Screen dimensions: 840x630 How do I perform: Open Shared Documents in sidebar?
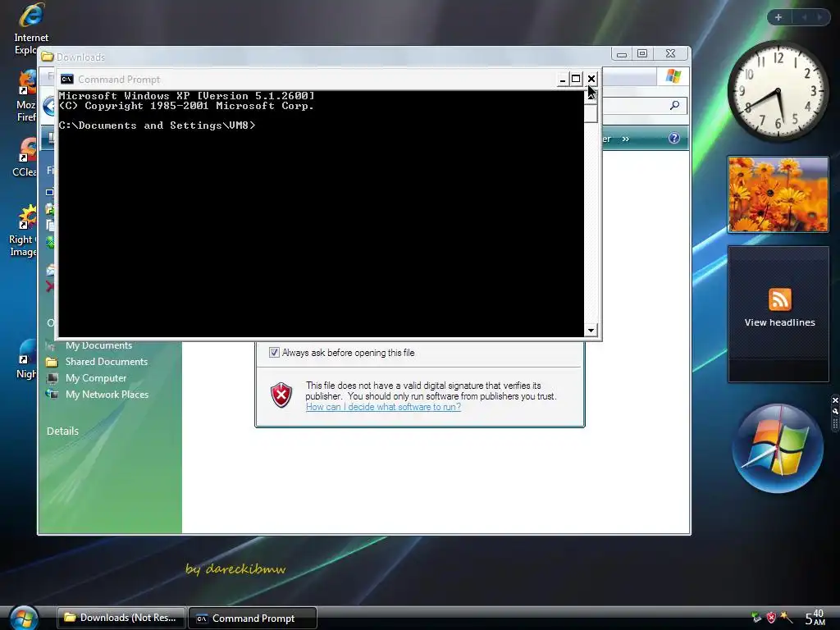[x=107, y=362]
